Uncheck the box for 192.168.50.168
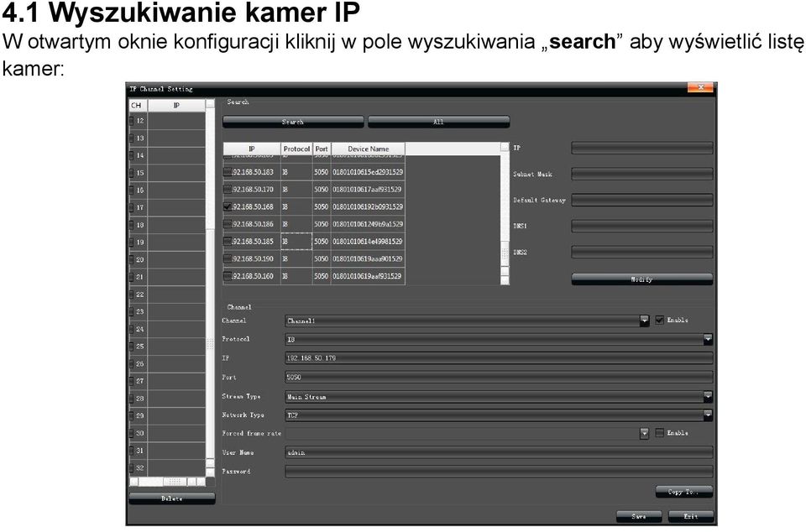806x532 pixels. (x=228, y=207)
